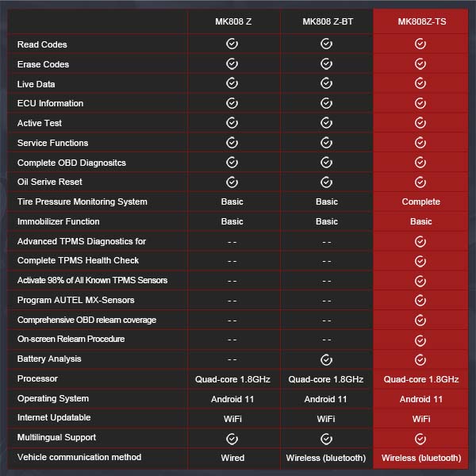The height and width of the screenshot is (476, 476).
Task: Click the ECU Information row label
Action: pos(51,103)
